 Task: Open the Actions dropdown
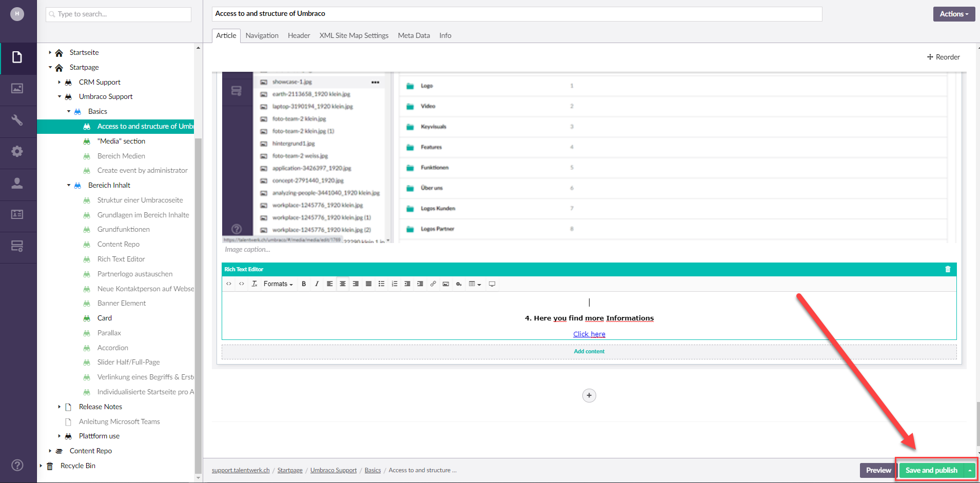point(954,14)
